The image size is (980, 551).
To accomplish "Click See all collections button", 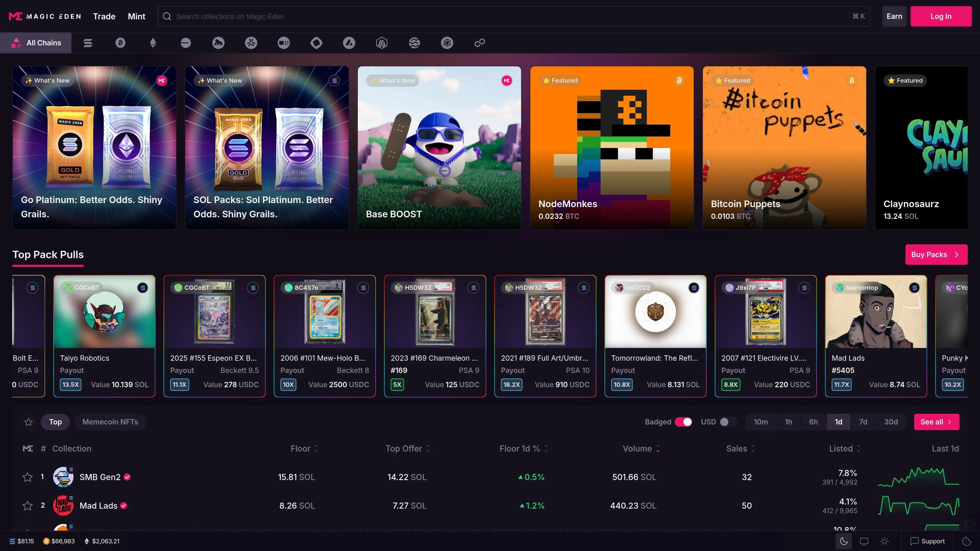I will point(937,422).
